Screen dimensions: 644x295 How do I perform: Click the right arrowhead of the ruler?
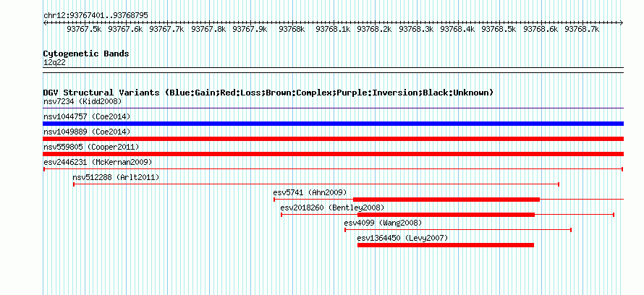(x=622, y=23)
